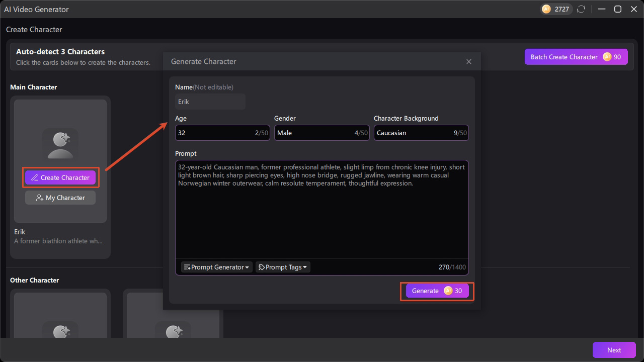Open My Character for Erik

point(60,198)
